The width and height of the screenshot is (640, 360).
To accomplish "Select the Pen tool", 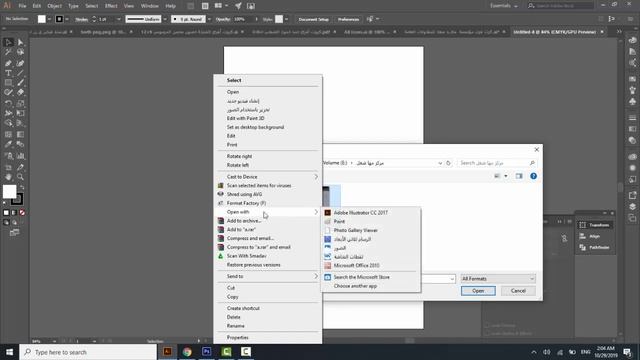I will point(8,63).
